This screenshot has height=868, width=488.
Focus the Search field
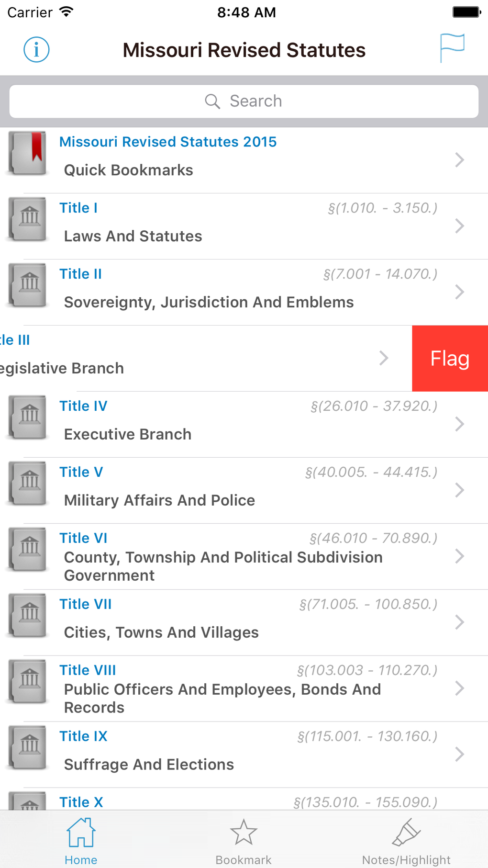[x=244, y=101]
